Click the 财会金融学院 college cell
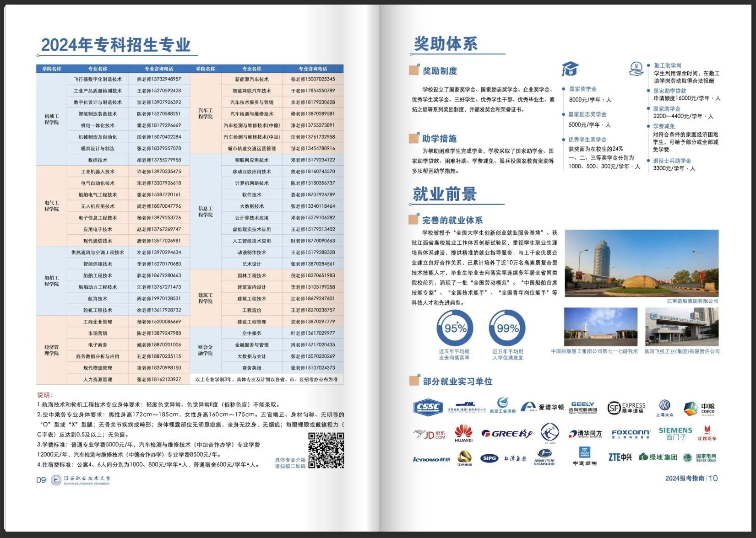Viewport: 756px width, 538px height. pyautogui.click(x=206, y=350)
